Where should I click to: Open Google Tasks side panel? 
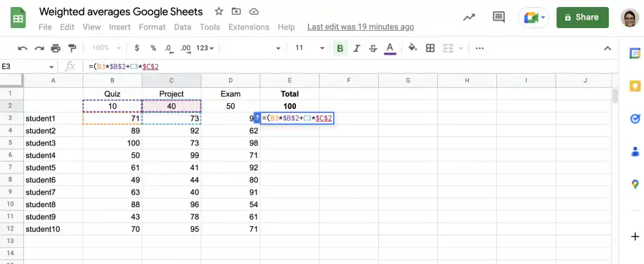(635, 119)
